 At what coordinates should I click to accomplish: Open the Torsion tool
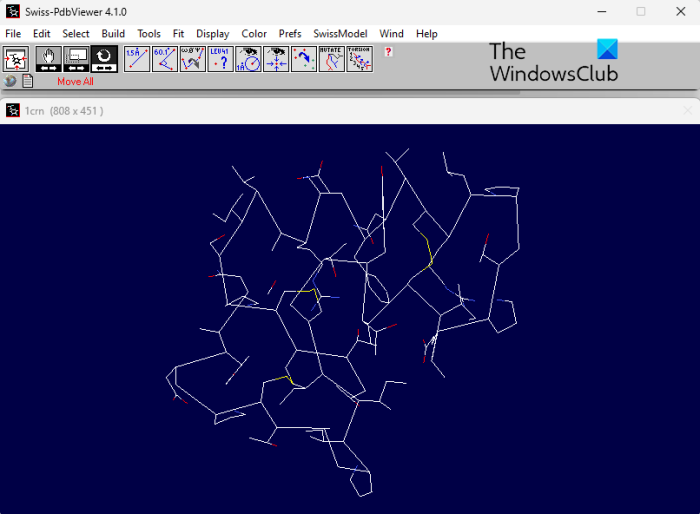pos(359,59)
